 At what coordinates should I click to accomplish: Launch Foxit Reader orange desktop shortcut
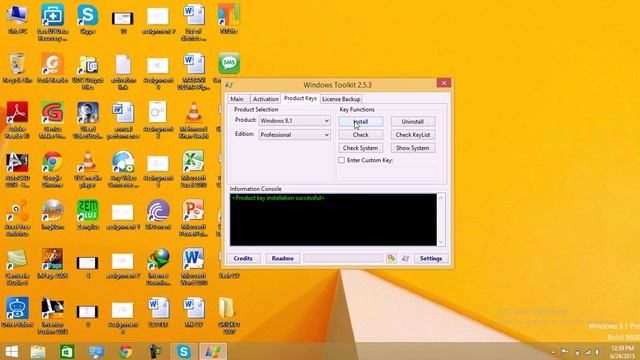(52, 69)
